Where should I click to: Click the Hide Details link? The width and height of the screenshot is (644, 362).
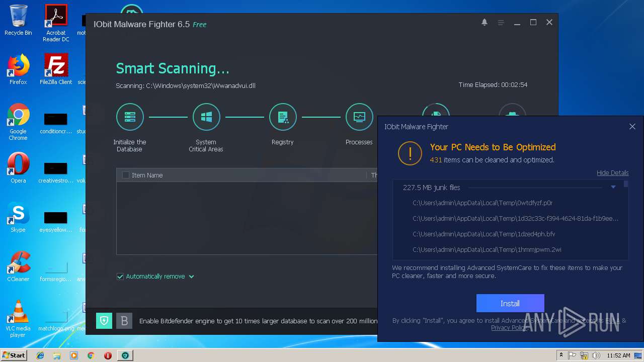click(x=612, y=173)
